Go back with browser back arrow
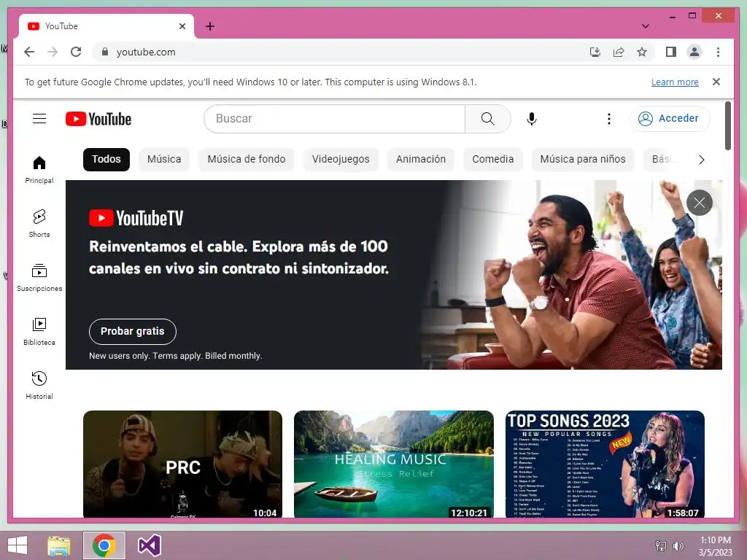 coord(29,52)
